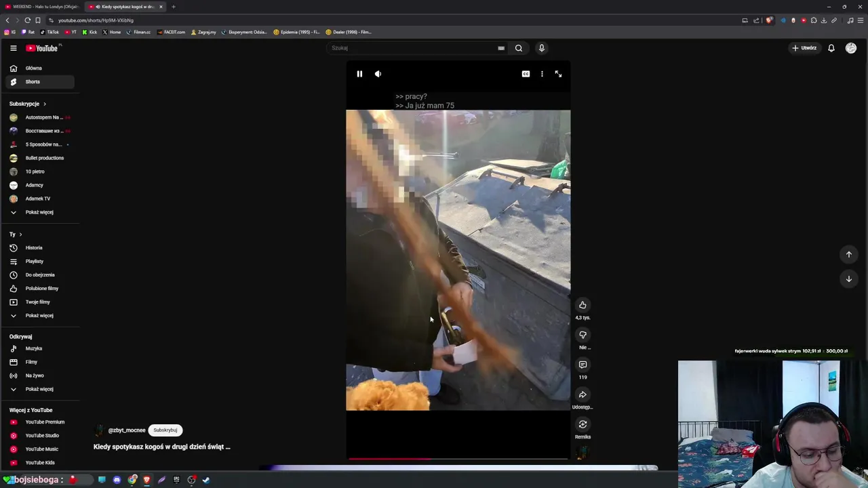This screenshot has width=868, height=488.
Task: Go to the next Short
Action: (x=848, y=279)
